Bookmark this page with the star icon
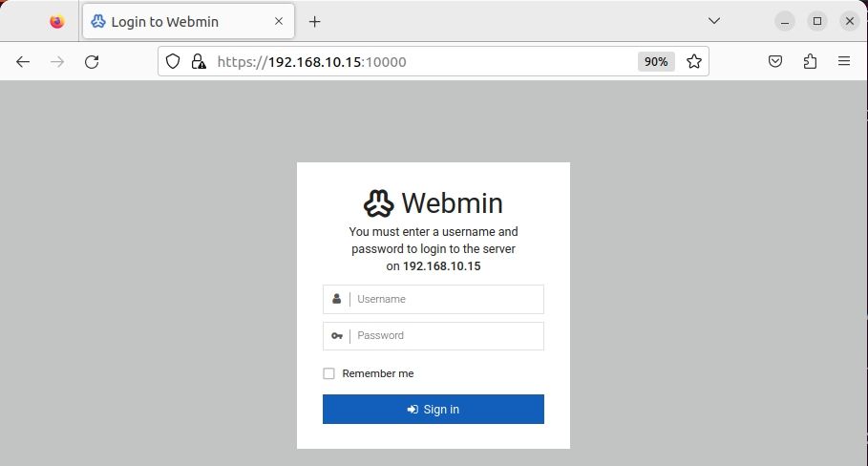868x466 pixels. pos(694,61)
